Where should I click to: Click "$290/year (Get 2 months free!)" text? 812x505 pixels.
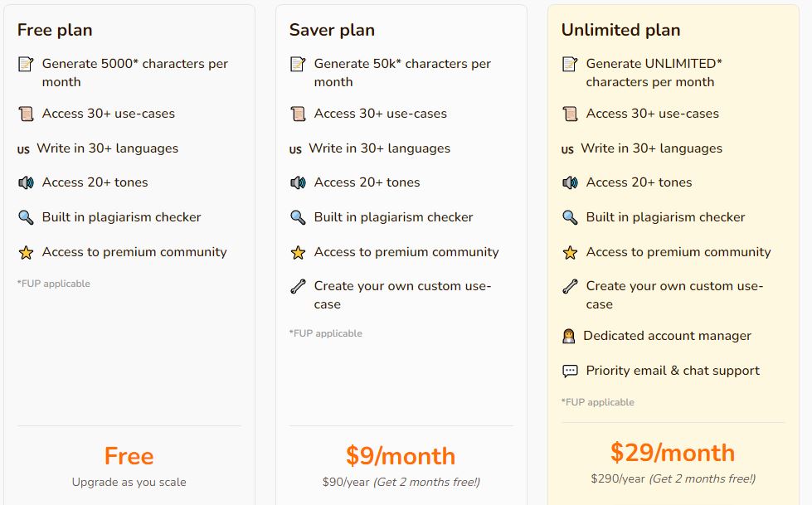pos(673,478)
